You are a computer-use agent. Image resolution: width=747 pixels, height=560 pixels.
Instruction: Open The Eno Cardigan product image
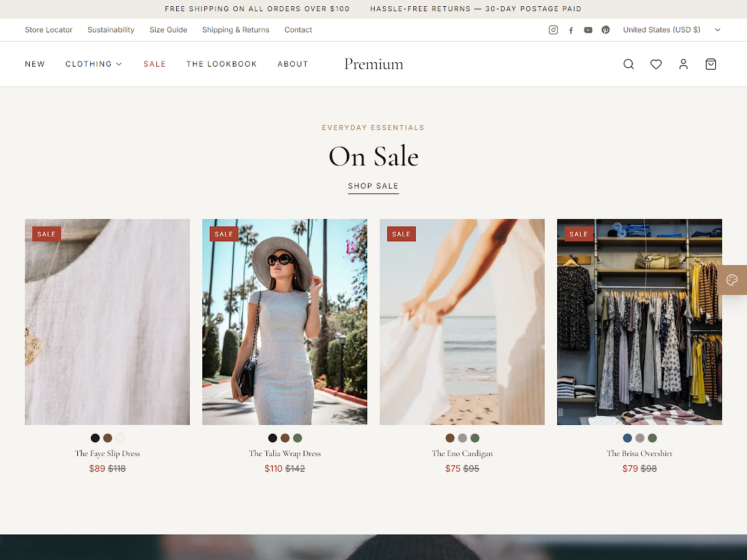pyautogui.click(x=462, y=322)
